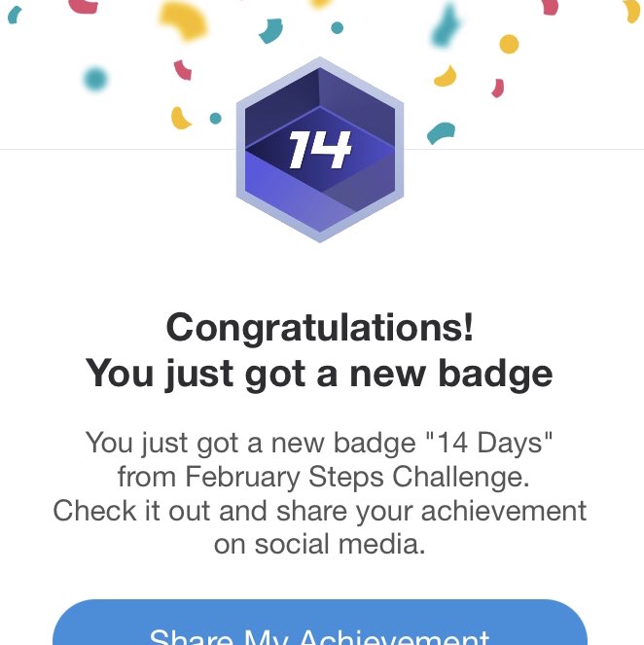Image resolution: width=644 pixels, height=645 pixels.
Task: Tap the pink confetti piece above left of badge
Action: [182, 69]
